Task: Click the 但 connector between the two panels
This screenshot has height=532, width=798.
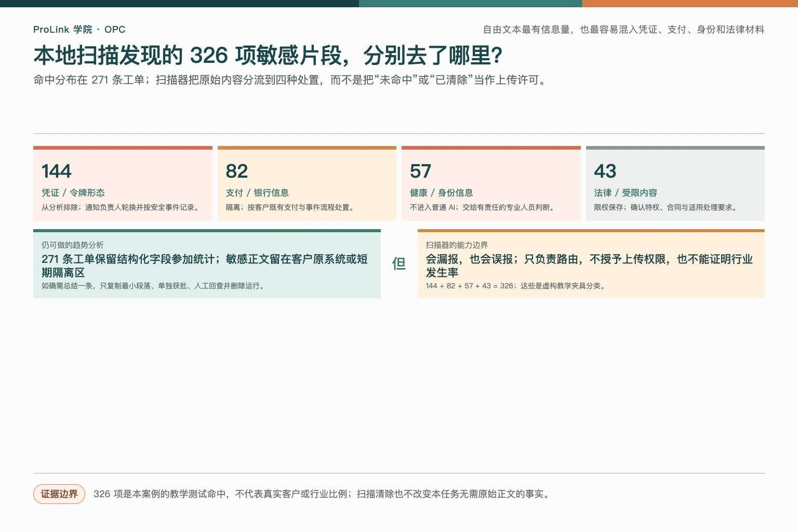Action: 399,264
